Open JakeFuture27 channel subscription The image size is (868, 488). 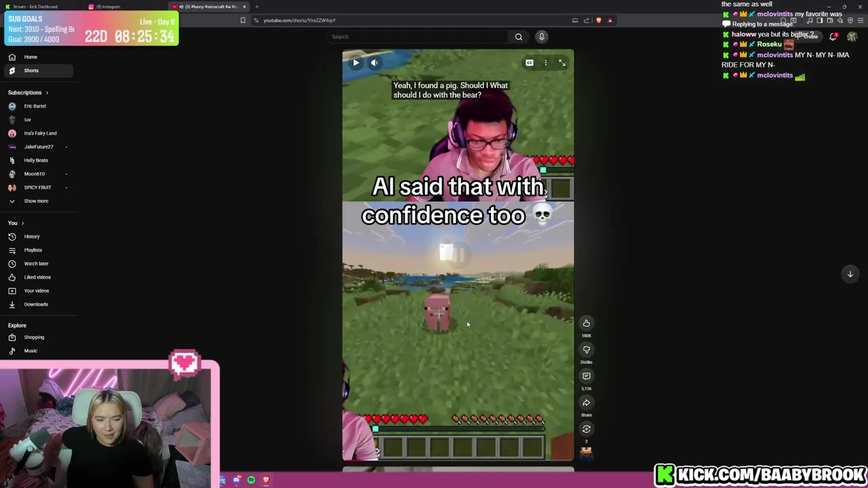tap(39, 146)
